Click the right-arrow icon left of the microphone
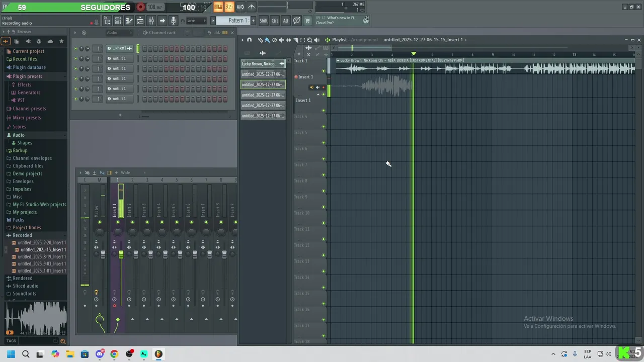The image size is (644, 362). [x=163, y=21]
